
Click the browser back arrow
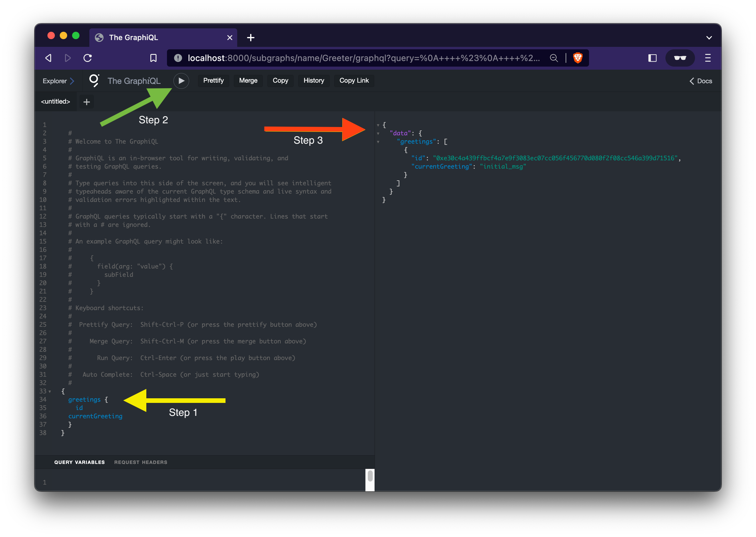[49, 58]
